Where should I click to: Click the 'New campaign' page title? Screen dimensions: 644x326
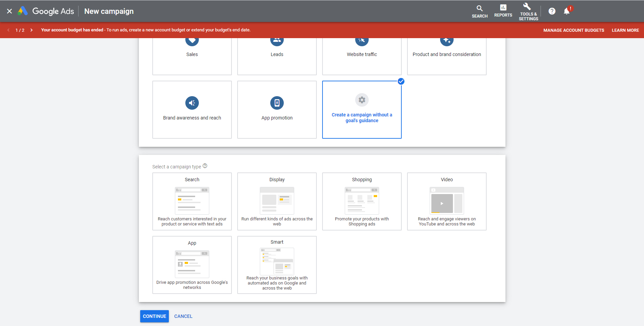click(109, 11)
